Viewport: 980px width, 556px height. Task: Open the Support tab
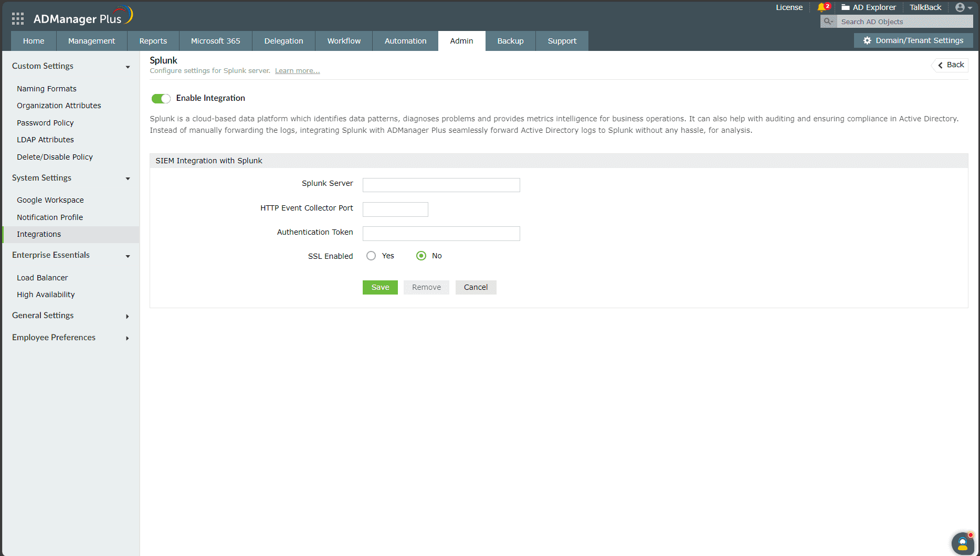click(562, 41)
